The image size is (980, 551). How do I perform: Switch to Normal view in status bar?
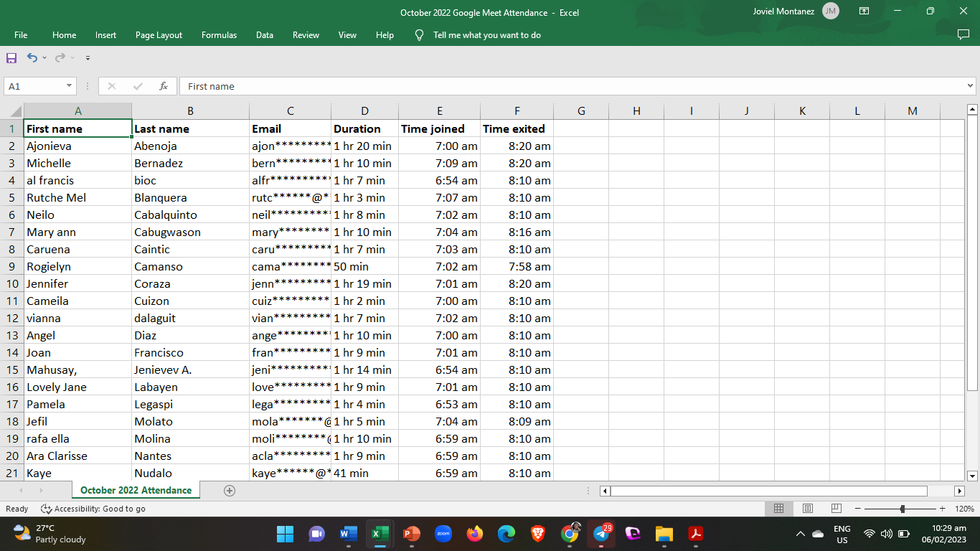pos(778,509)
